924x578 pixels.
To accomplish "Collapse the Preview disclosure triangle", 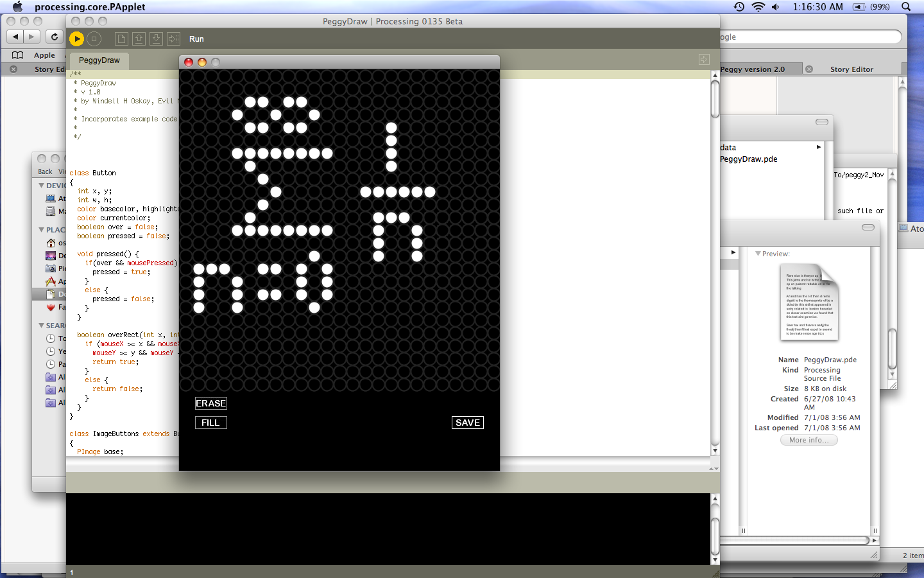I will tap(758, 254).
